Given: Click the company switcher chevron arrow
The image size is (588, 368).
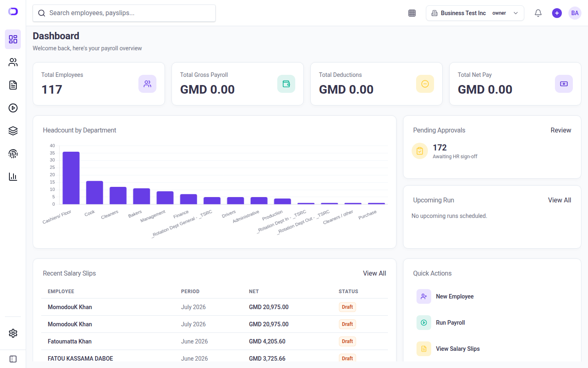Looking at the screenshot, I should click(516, 13).
